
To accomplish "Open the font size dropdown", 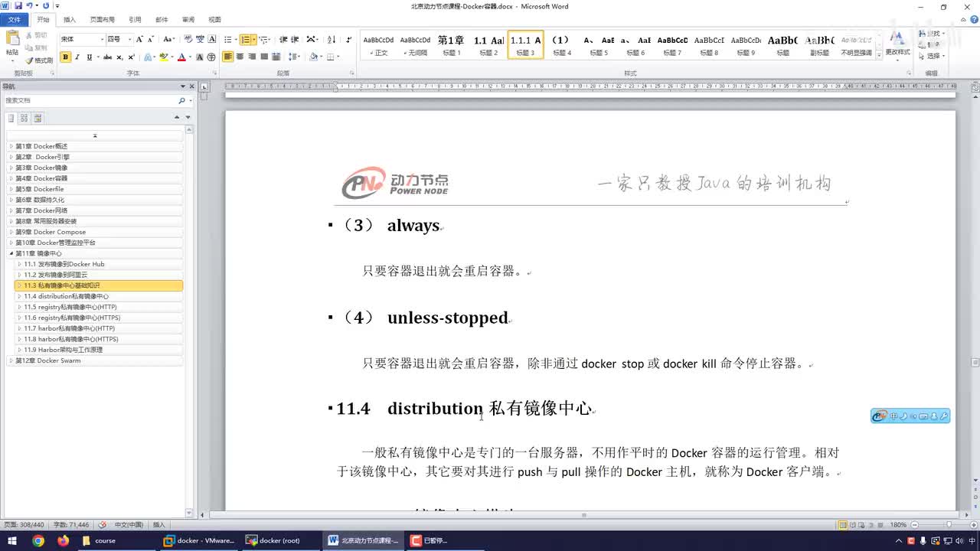I will coord(129,39).
